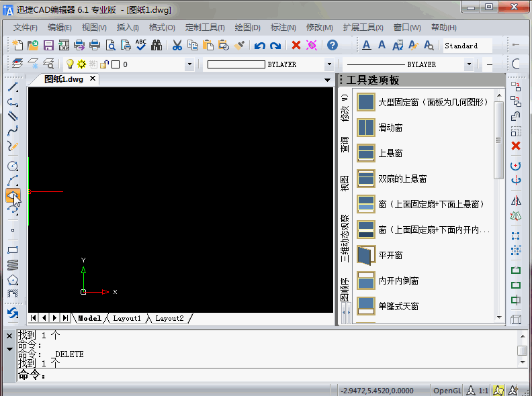Expand the drawing tabs list arrow
Screen dimensions: 532x396
point(327,81)
